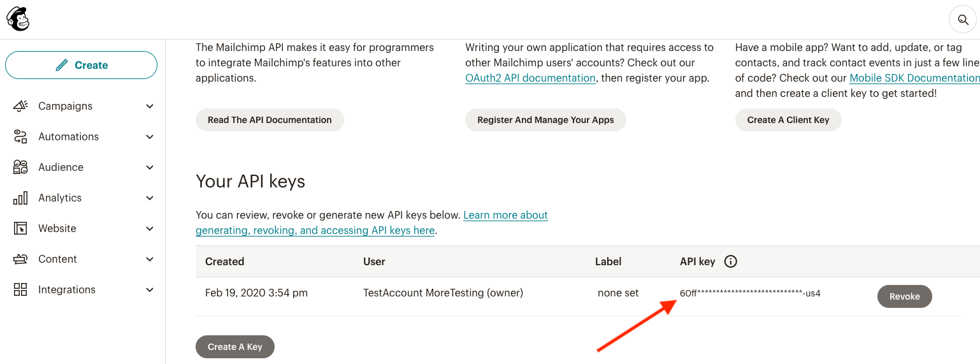Expand the Analytics chevron
The width and height of the screenshot is (980, 364).
tap(150, 198)
